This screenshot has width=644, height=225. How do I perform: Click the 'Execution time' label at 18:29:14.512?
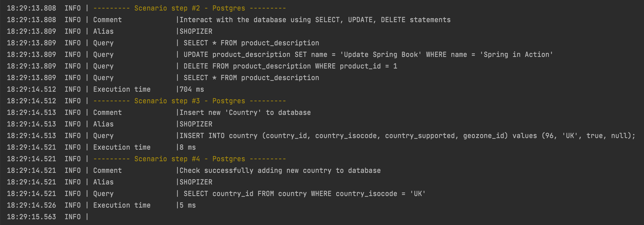[x=122, y=89]
